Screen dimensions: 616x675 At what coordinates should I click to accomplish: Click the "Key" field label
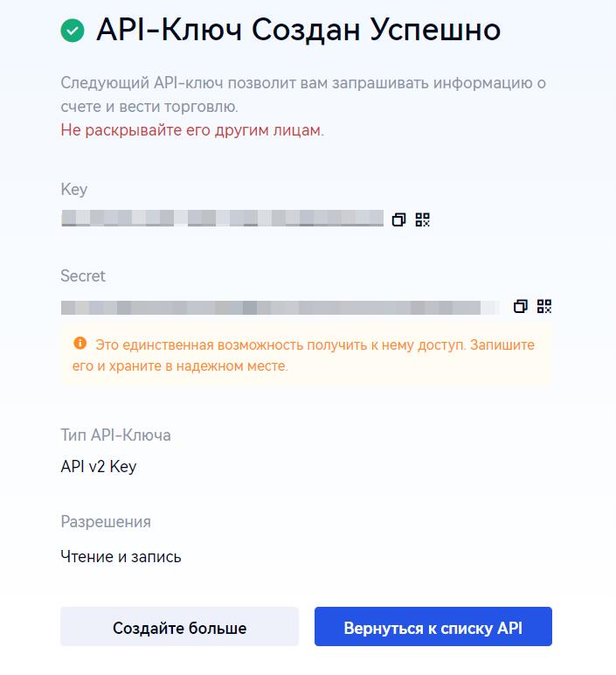click(x=74, y=190)
